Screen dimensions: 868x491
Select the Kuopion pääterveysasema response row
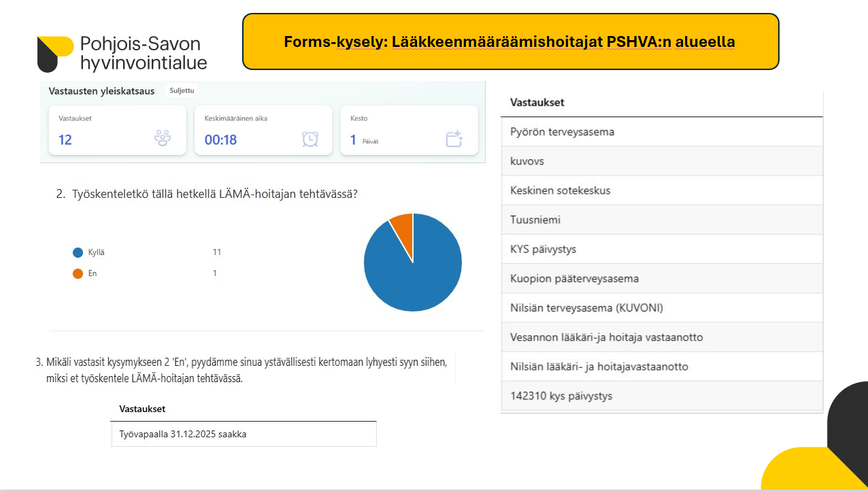pyautogui.click(x=661, y=278)
